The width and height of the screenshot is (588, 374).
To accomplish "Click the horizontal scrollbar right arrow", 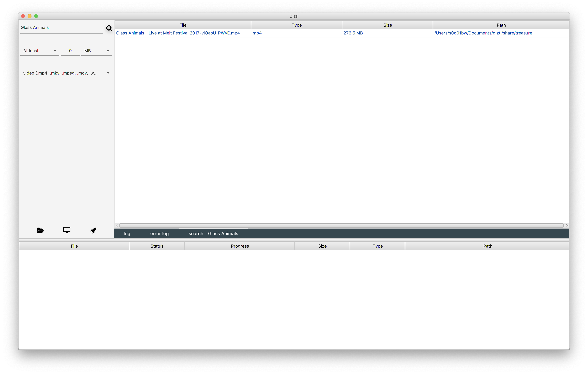I will (567, 225).
